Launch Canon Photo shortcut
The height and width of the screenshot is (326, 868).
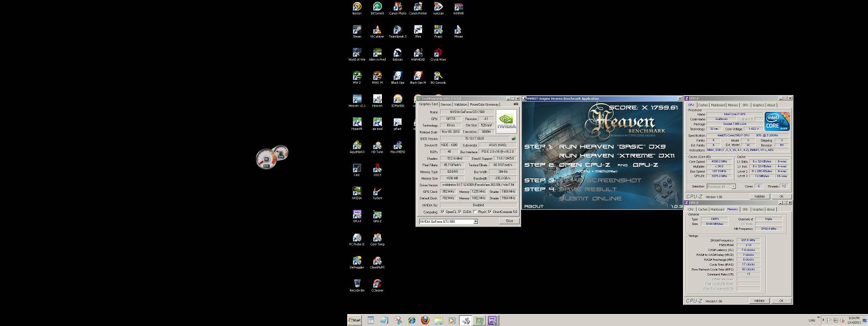click(398, 8)
